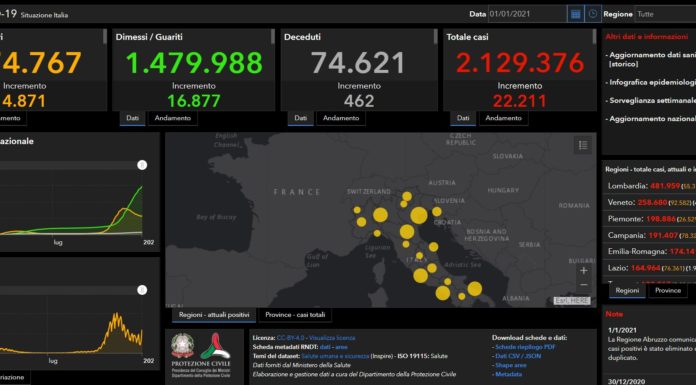This screenshot has height=385, width=696.
Task: Click scrollbar in Dimessi / Guariti card
Action: [x=272, y=37]
